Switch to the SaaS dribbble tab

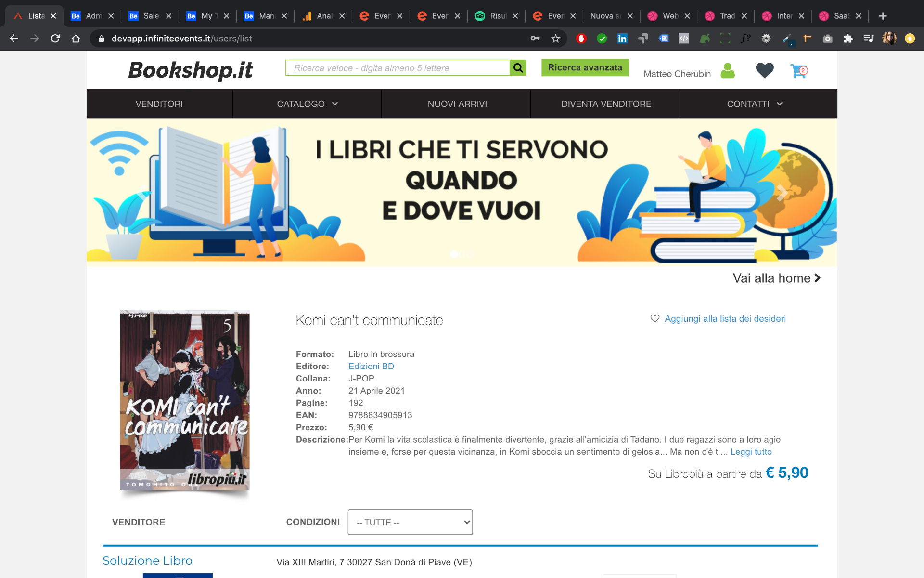pos(840,16)
